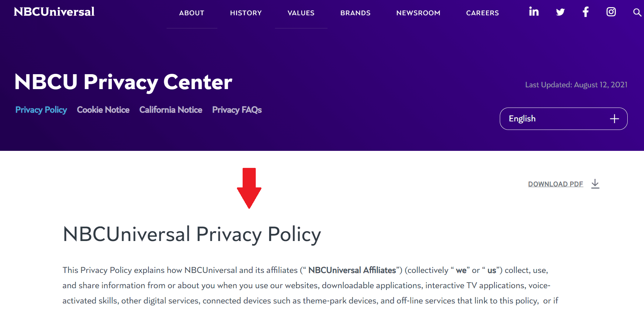644x312 pixels.
Task: Open the LinkedIn icon link
Action: [x=534, y=12]
